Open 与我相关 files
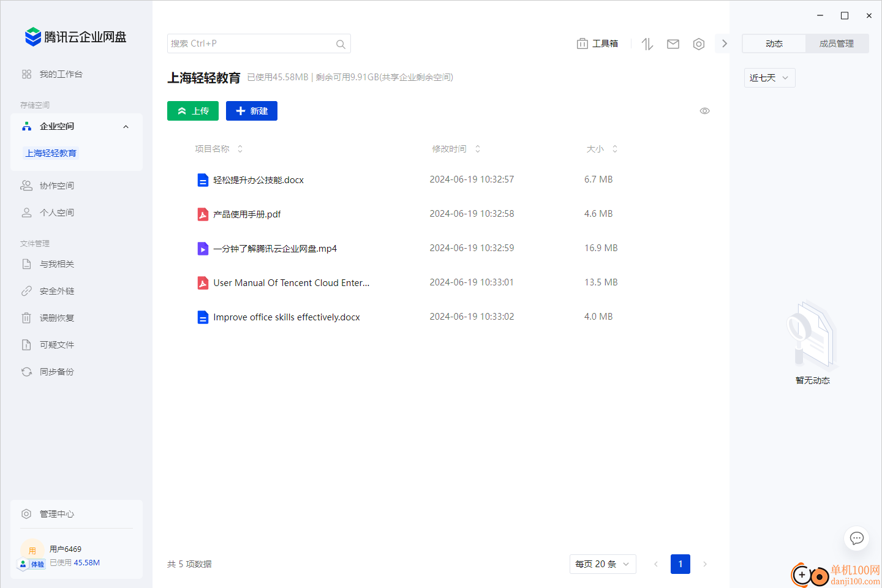This screenshot has width=882, height=588. tap(57, 264)
